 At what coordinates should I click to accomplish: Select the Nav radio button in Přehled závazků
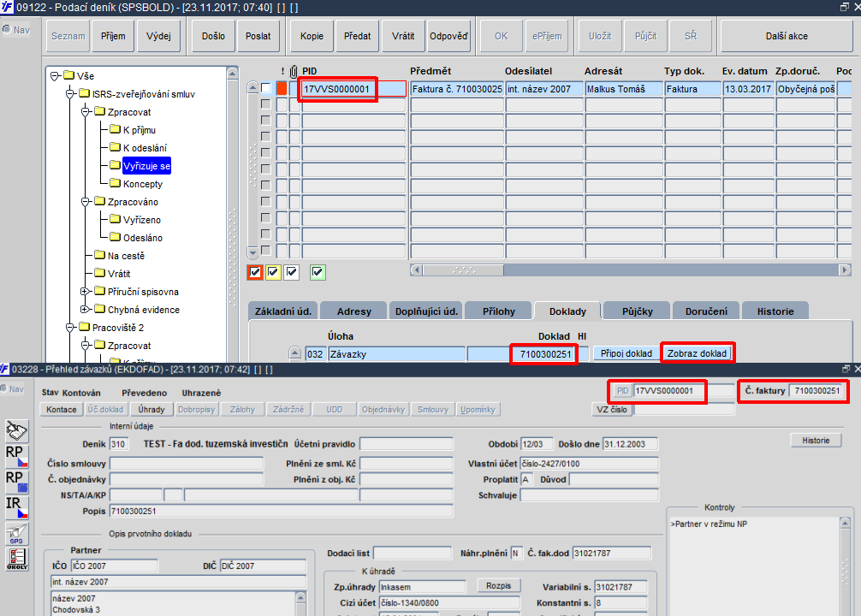pos(4,388)
